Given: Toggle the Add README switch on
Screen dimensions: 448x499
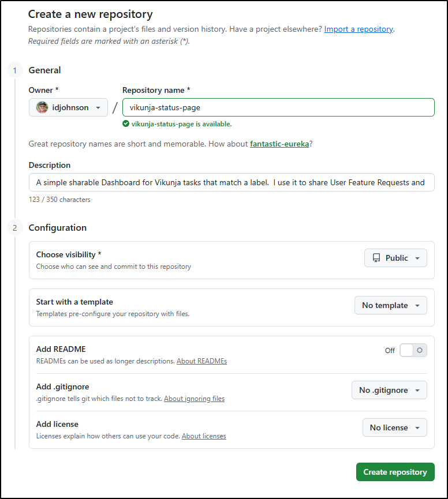Looking at the screenshot, I should pos(413,350).
